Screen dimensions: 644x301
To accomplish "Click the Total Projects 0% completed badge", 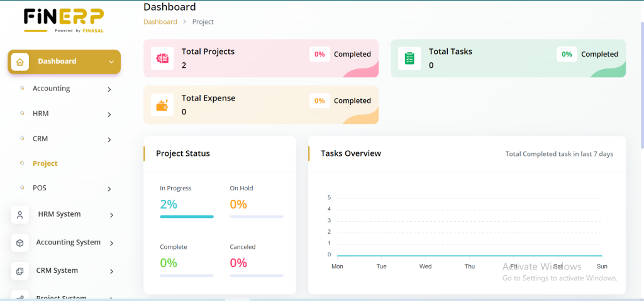I will tap(319, 54).
